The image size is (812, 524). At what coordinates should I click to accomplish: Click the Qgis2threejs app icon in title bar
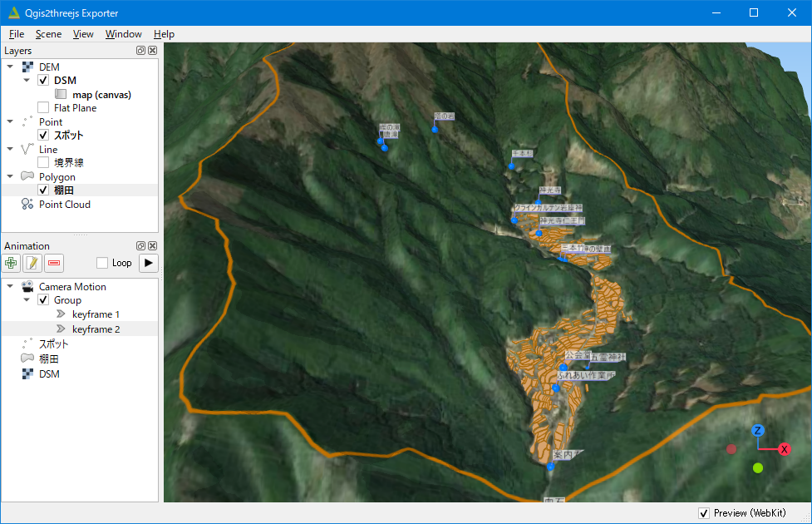coord(14,12)
